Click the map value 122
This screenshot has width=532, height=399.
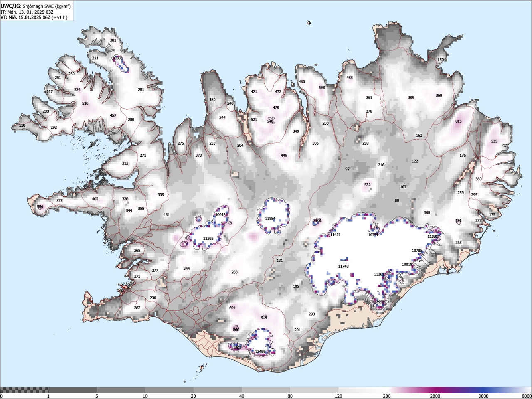pos(415,161)
